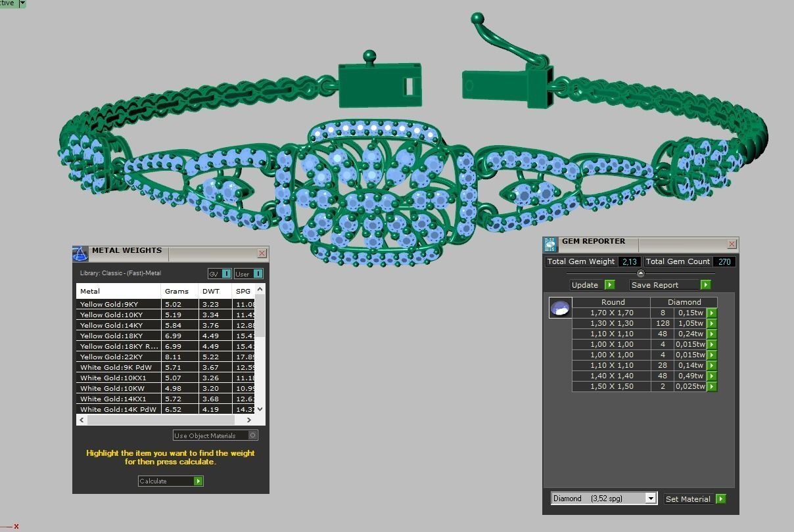The width and height of the screenshot is (794, 532).
Task: Close the Metal Weights panel
Action: point(262,253)
